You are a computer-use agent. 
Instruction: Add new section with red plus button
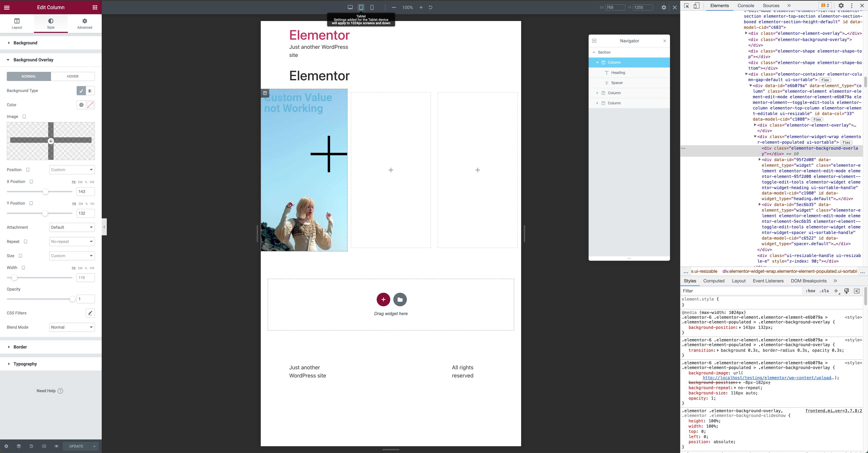click(383, 299)
